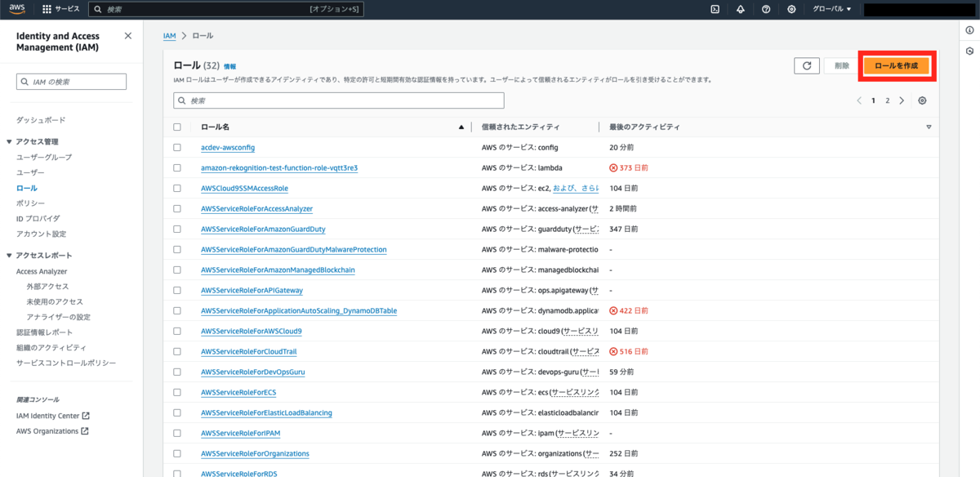The image size is (980, 477).
Task: Open AWSServiceRoleForDevOpsGuru role link
Action: tap(252, 372)
